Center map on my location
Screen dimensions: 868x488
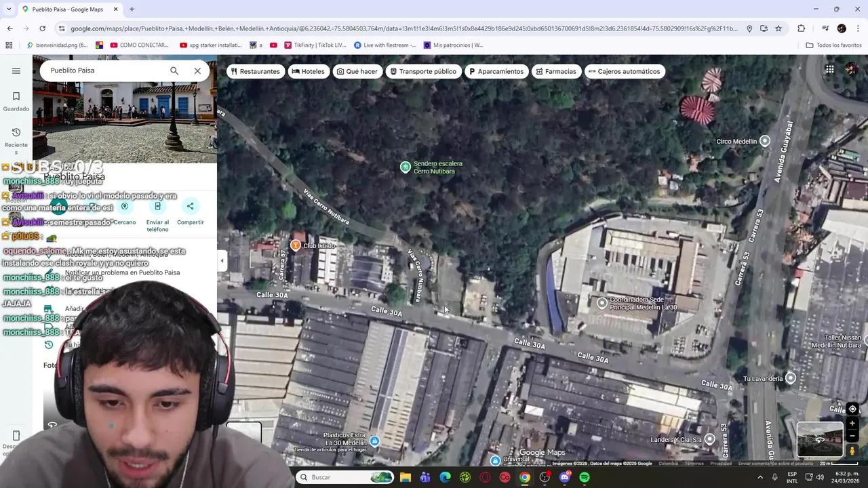pos(852,409)
